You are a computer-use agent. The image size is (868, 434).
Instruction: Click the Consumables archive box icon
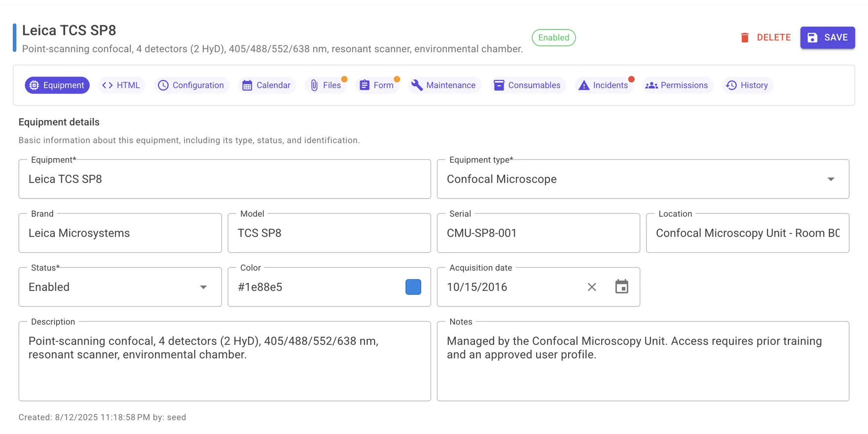[x=499, y=85]
